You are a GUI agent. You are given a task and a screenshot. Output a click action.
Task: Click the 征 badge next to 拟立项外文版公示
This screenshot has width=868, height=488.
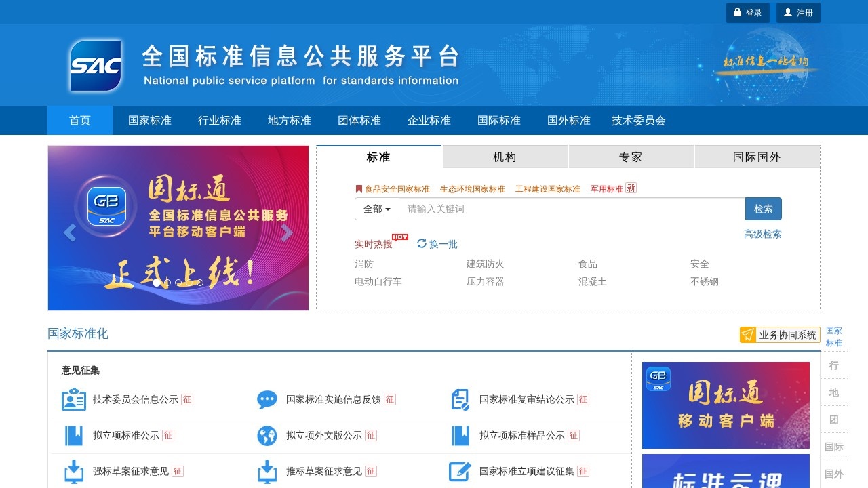pyautogui.click(x=371, y=436)
